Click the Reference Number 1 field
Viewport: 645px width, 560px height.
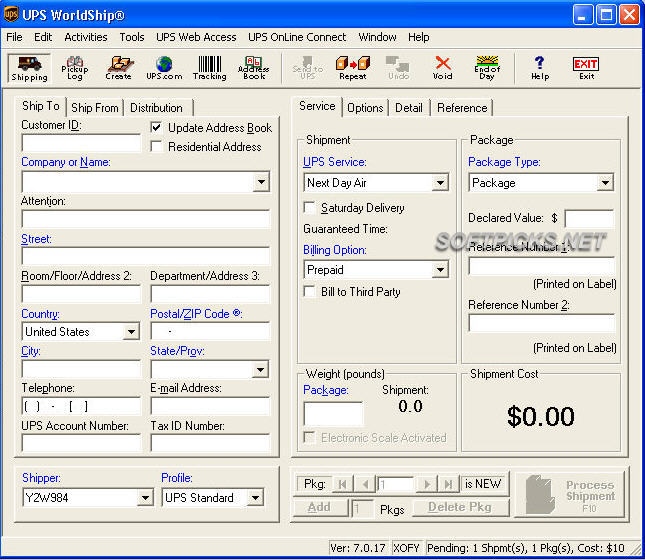click(x=541, y=267)
